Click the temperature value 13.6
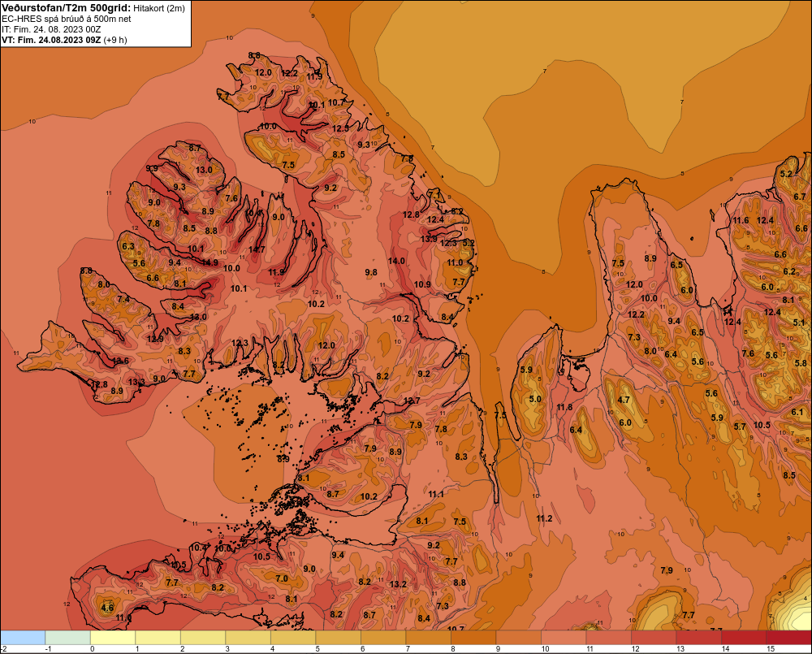 pos(120,361)
